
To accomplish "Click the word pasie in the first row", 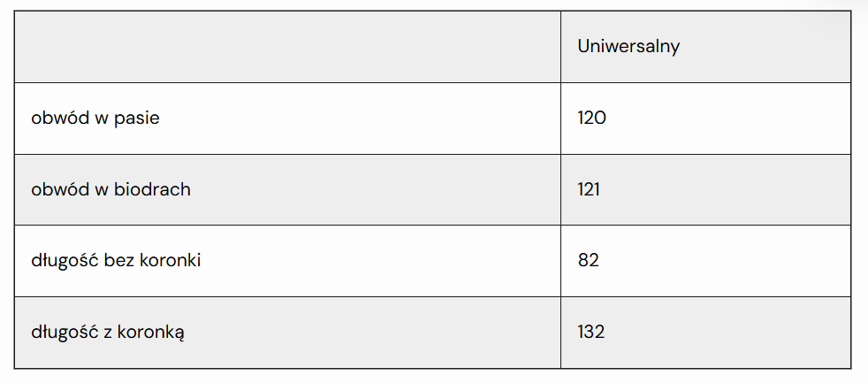I will 137,119.
